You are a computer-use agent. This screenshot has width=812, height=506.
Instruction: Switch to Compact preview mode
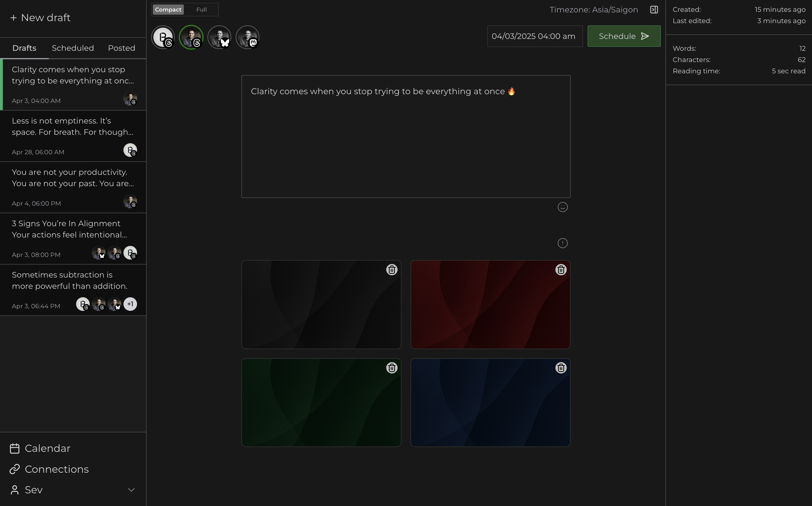[168, 9]
